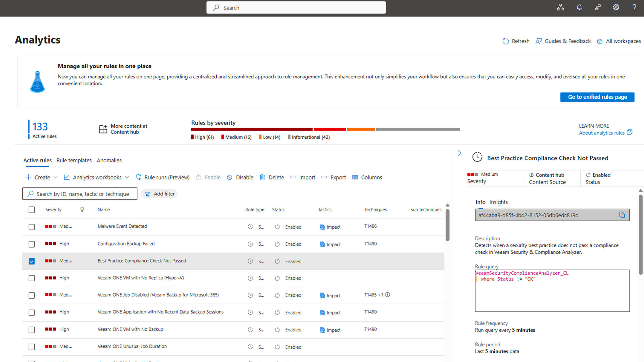The image size is (644, 362).
Task: Click the Refresh icon
Action: (x=505, y=41)
